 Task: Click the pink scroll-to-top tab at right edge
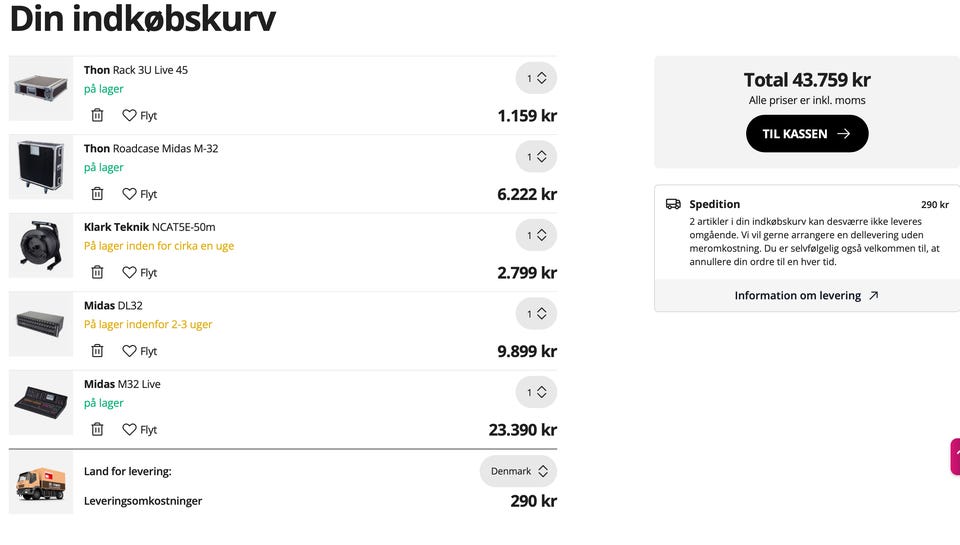click(x=955, y=456)
